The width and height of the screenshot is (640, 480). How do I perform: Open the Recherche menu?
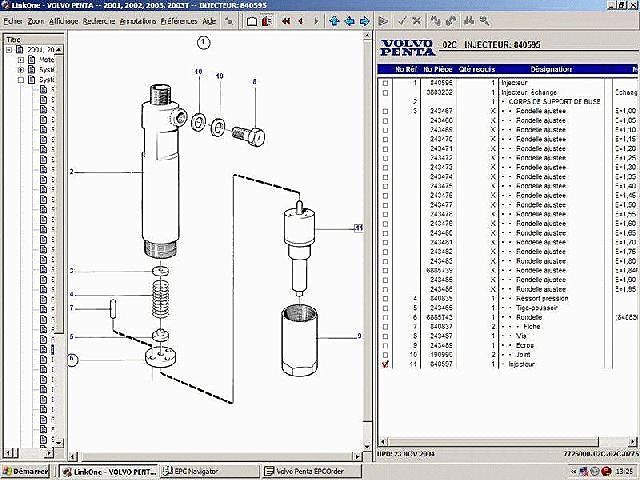pyautogui.click(x=99, y=21)
